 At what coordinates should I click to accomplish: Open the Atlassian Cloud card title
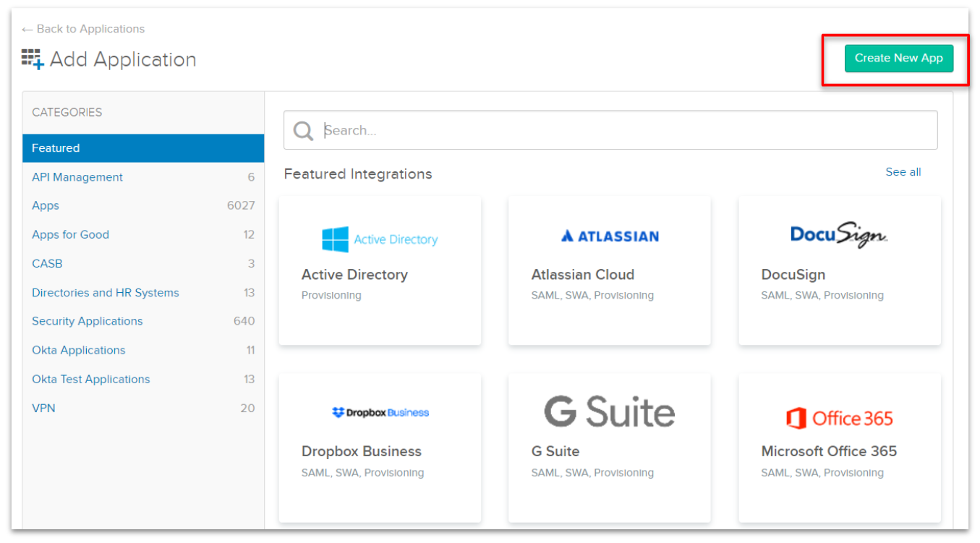pos(583,275)
